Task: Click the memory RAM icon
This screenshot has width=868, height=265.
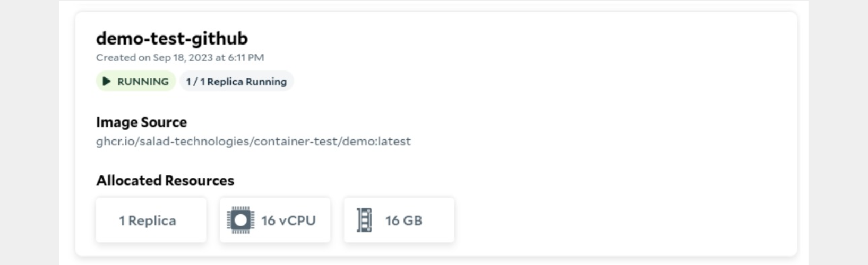Action: (x=364, y=220)
